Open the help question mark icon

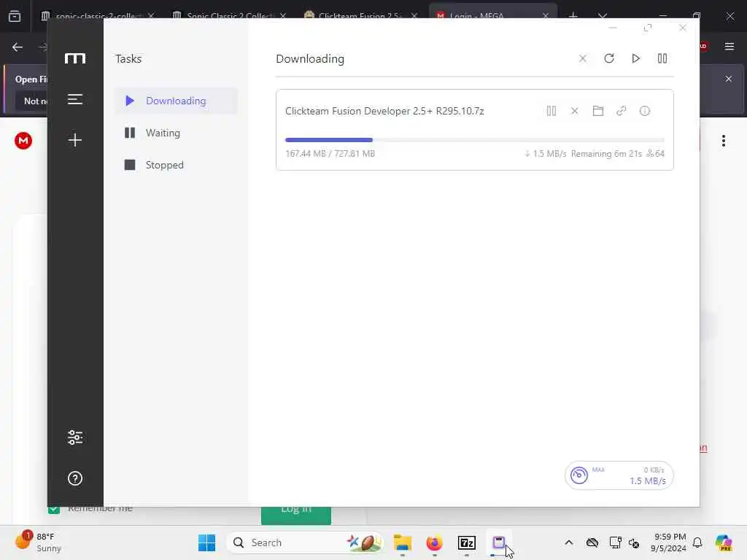(75, 478)
